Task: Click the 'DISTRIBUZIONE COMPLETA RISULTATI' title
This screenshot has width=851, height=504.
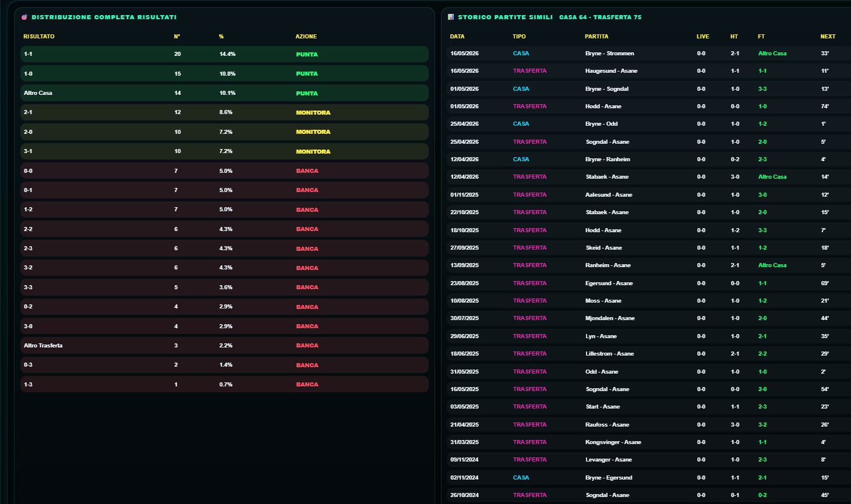Action: point(104,17)
